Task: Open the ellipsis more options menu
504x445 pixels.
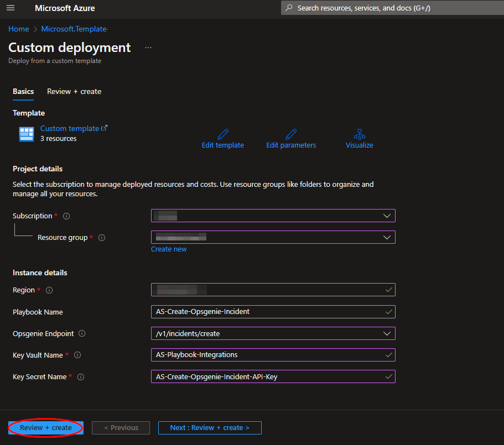Action: [x=148, y=48]
